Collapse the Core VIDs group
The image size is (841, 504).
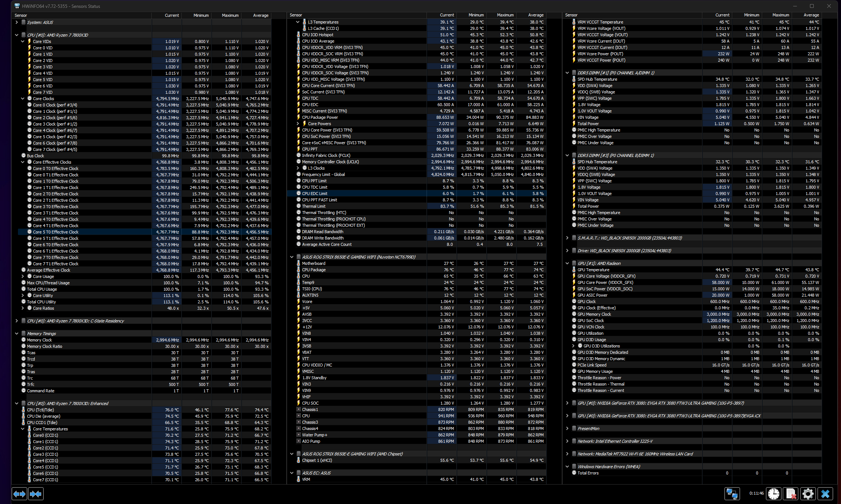(23, 41)
